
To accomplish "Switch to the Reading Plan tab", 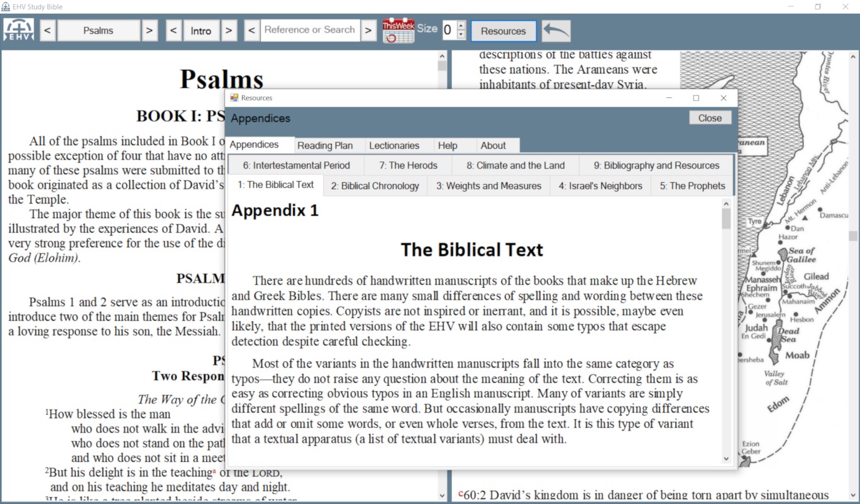I will [328, 145].
